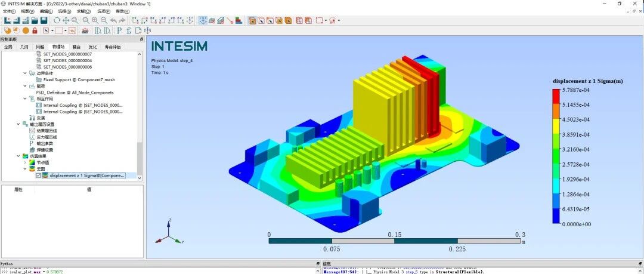Image resolution: width=644 pixels, height=274 pixels.
Task: Select the rotate view tool
Action: 57,20
